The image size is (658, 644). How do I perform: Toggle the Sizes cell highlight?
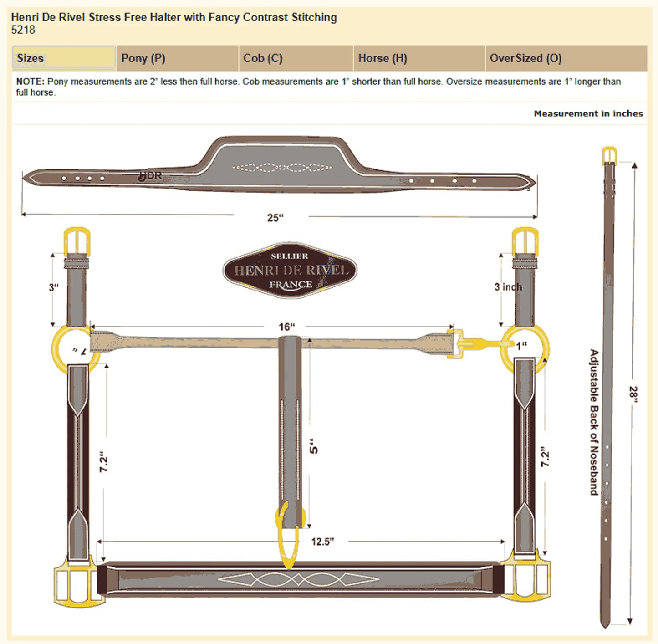tap(64, 58)
